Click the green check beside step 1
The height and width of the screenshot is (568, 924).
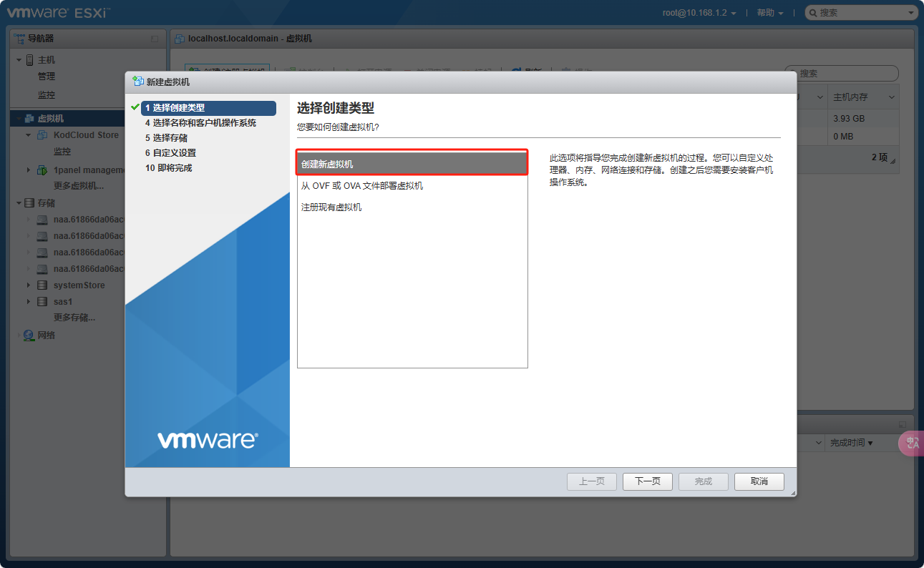[135, 107]
